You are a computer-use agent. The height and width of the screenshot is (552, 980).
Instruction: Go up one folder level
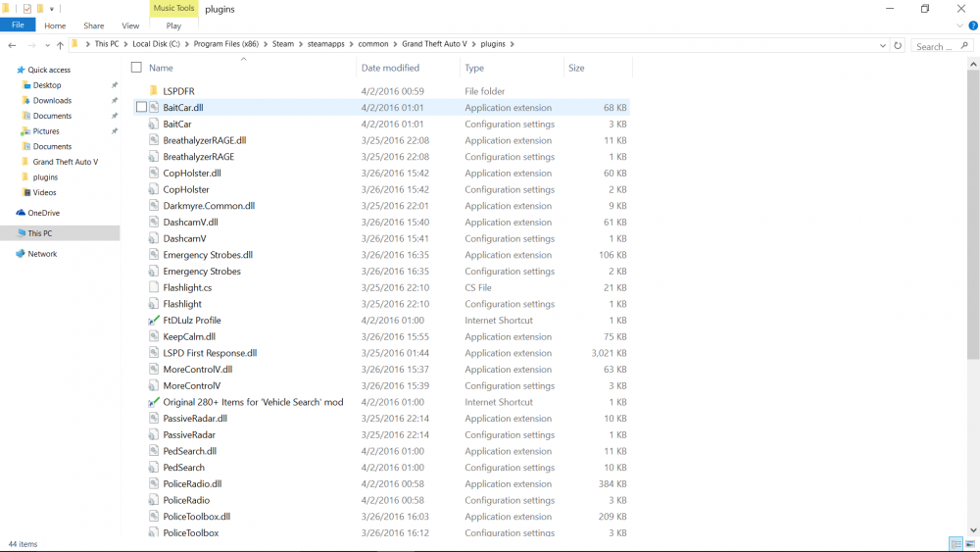[60, 45]
